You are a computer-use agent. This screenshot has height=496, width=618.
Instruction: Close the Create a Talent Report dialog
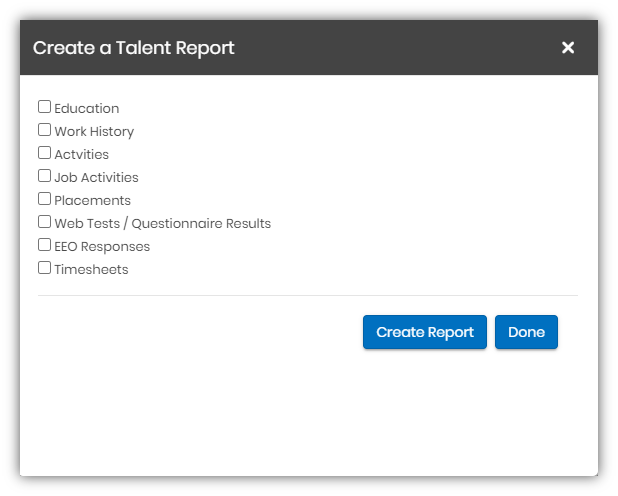(x=568, y=47)
